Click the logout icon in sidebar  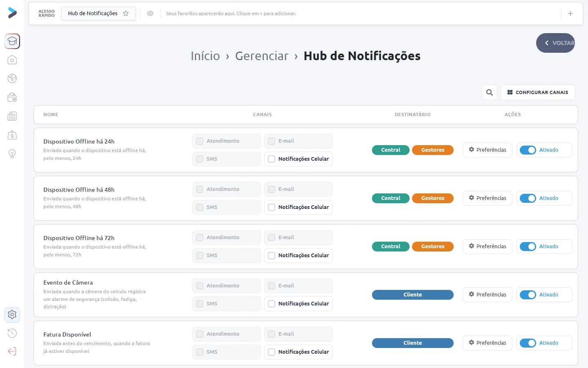[12, 351]
